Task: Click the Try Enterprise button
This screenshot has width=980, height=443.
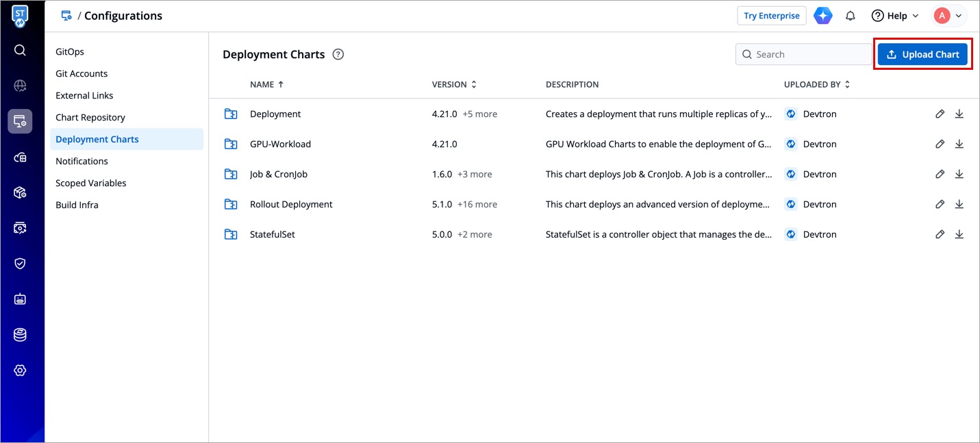Action: 771,16
